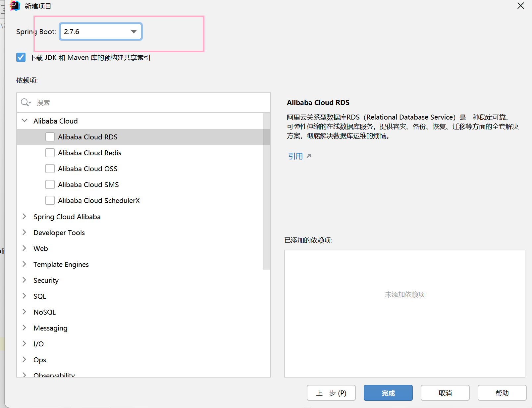Screen dimensions: 532x408
Task: Expand the Messaging group
Action: click(24, 328)
